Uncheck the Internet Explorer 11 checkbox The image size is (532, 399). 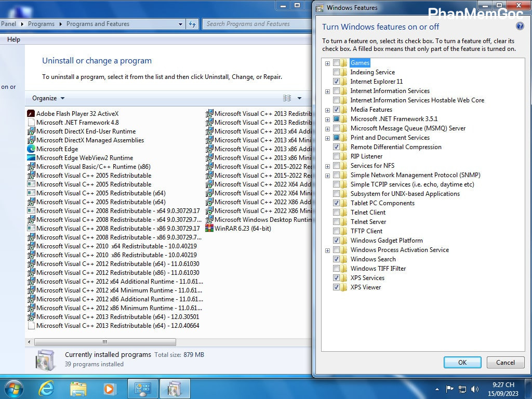coord(337,82)
